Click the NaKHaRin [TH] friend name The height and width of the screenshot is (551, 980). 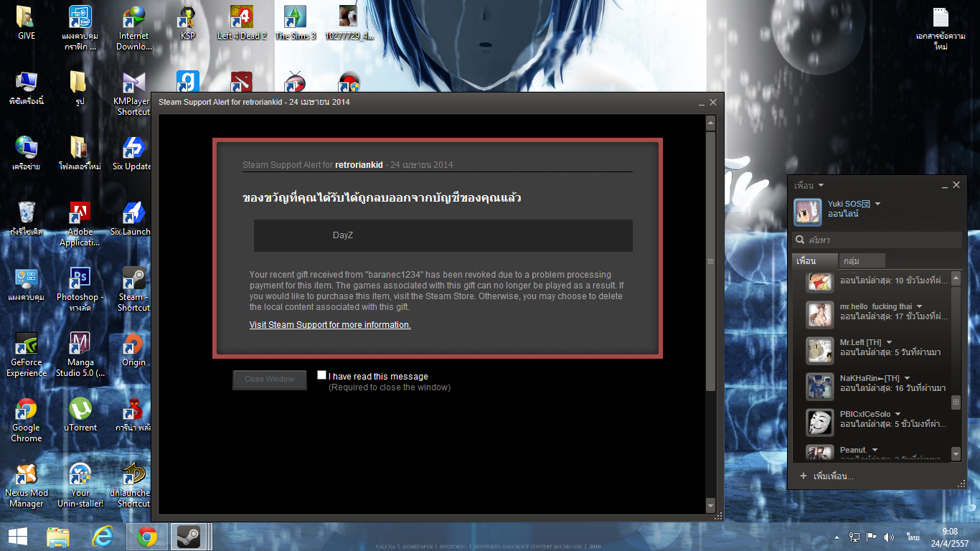pyautogui.click(x=870, y=378)
